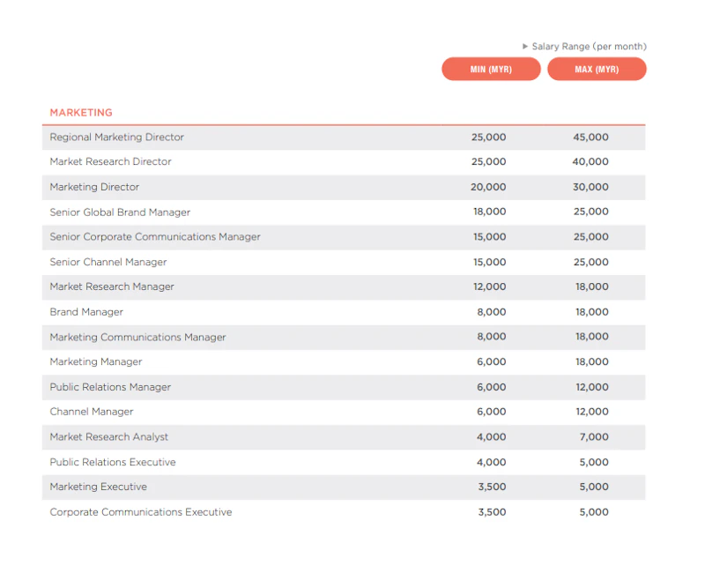This screenshot has width=705, height=588.
Task: Select the Public Relations Manager row
Action: point(110,387)
